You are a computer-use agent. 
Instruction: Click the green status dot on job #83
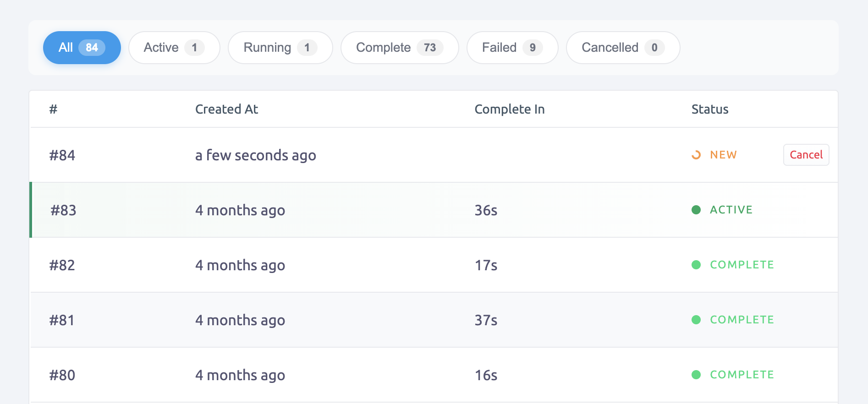(696, 210)
